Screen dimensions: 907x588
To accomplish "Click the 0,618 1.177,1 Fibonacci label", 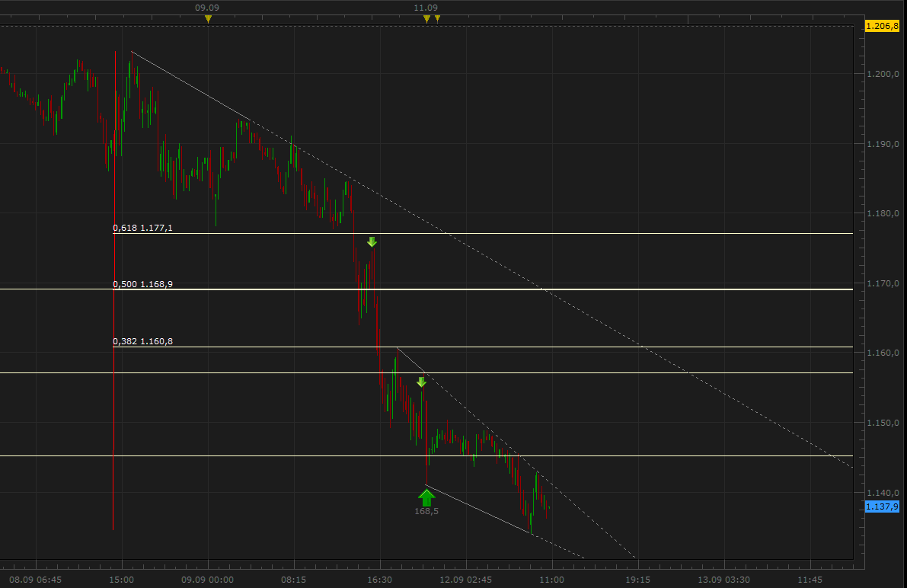I will coord(142,228).
